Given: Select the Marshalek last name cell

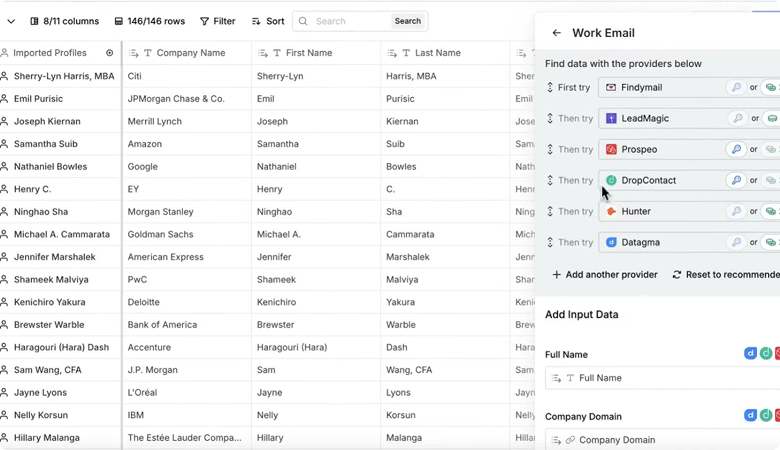Looking at the screenshot, I should [x=445, y=257].
